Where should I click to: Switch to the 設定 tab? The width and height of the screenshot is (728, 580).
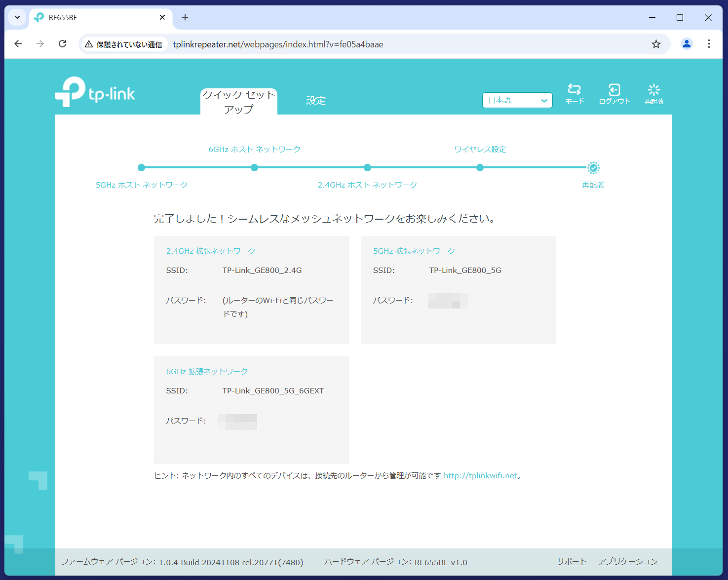tap(316, 101)
